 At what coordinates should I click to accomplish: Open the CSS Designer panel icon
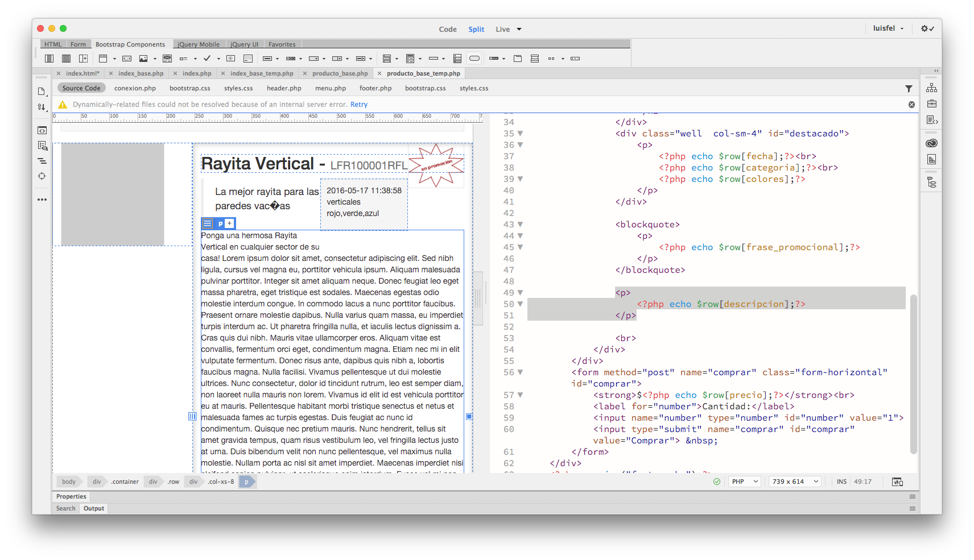[931, 159]
